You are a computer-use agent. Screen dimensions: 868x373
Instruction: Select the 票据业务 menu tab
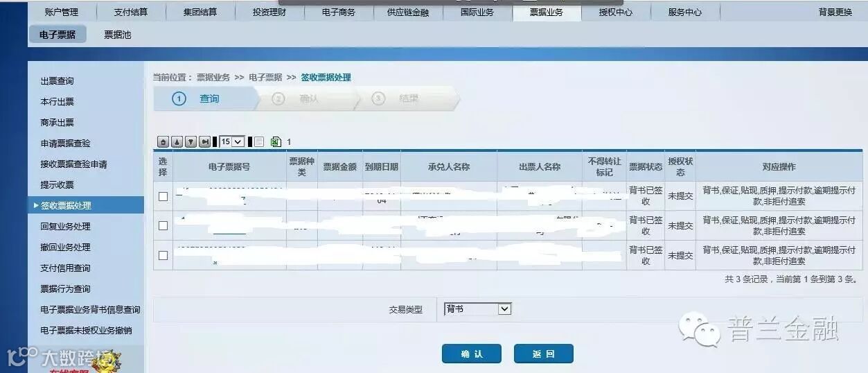(547, 12)
